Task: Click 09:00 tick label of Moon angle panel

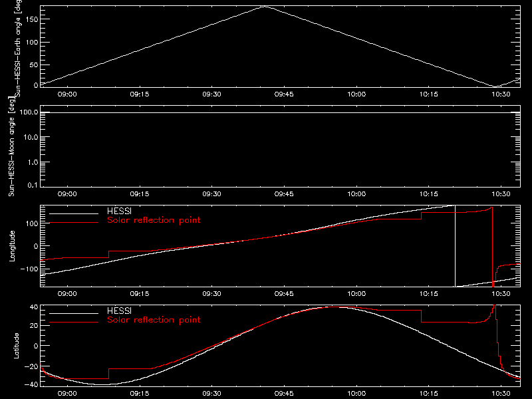Action: pyautogui.click(x=67, y=194)
